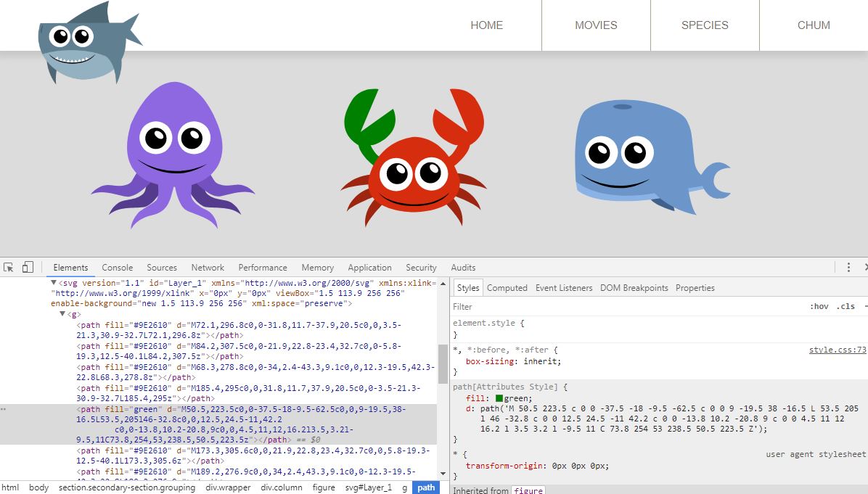Click the green fill color swatch

(499, 398)
